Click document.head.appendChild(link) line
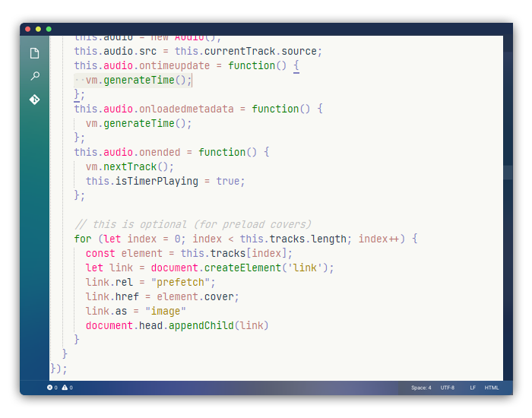The image size is (532, 418). pyautogui.click(x=177, y=326)
